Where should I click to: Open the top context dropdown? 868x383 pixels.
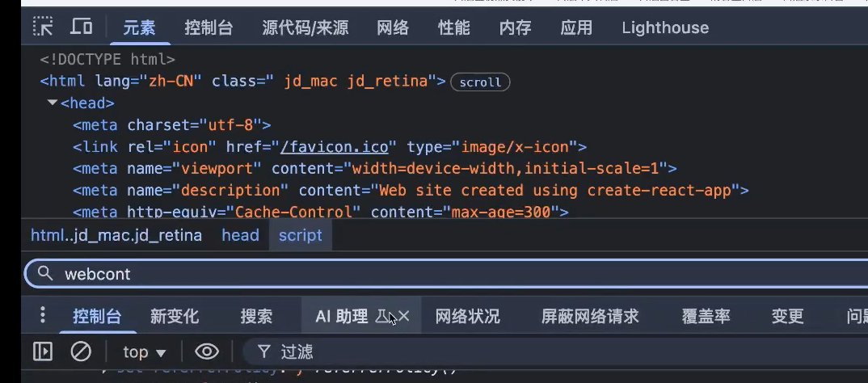click(145, 352)
